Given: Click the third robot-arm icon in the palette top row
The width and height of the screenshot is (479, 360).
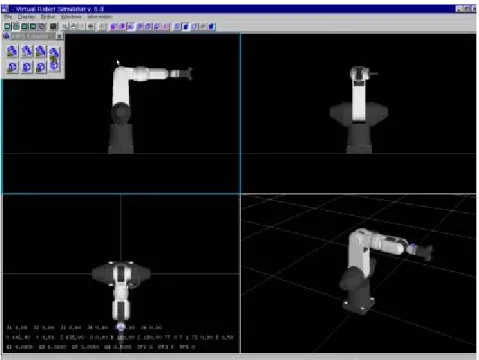Looking at the screenshot, I should tap(41, 51).
